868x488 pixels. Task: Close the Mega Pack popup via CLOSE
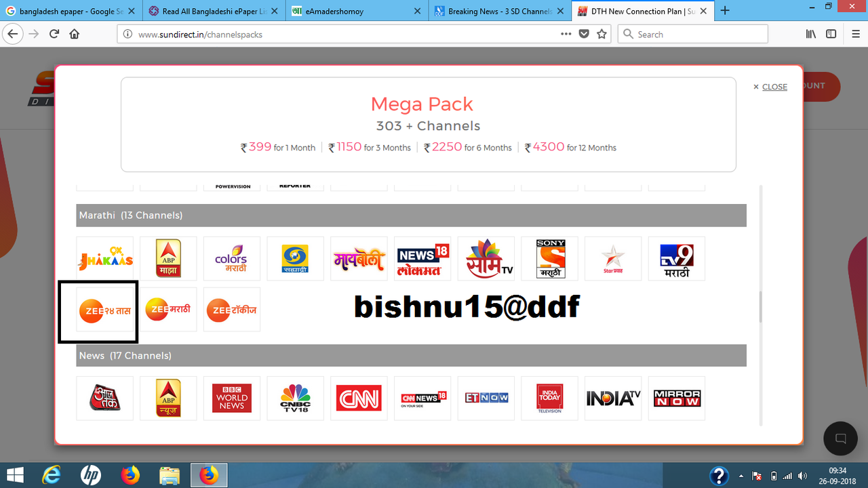pyautogui.click(x=770, y=87)
